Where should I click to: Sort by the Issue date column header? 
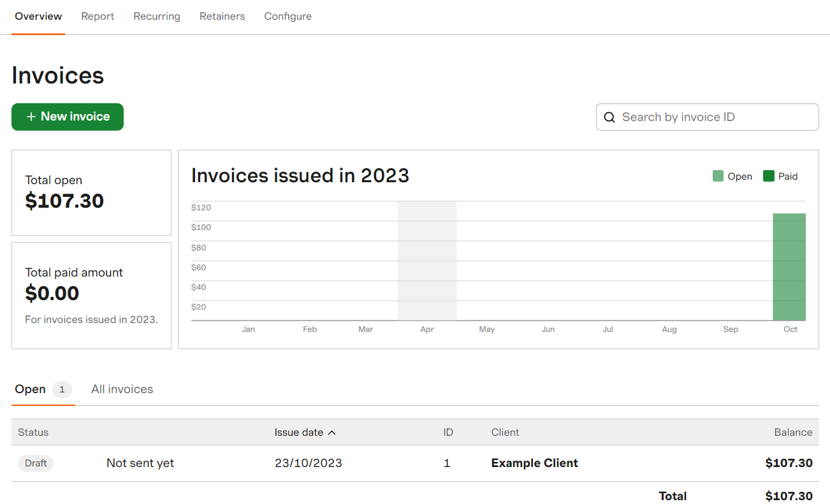pos(299,433)
